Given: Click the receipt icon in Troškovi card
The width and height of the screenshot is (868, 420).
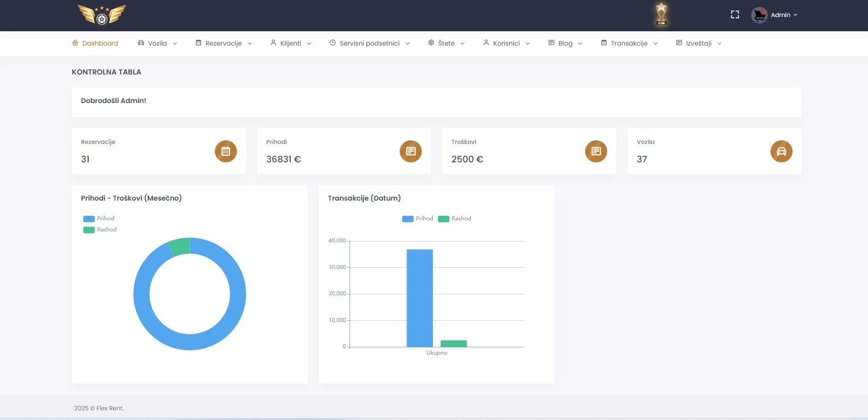Looking at the screenshot, I should [x=596, y=151].
